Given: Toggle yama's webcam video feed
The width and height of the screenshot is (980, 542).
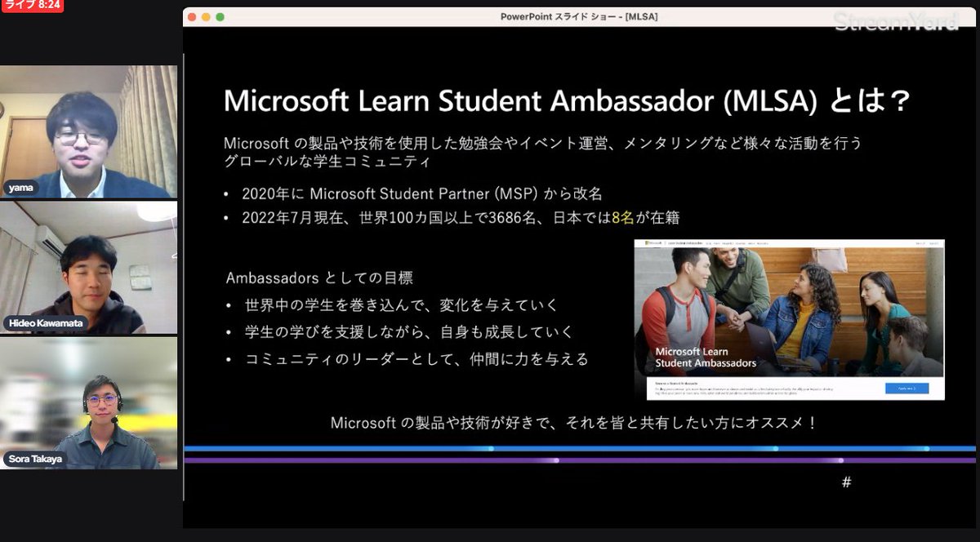Looking at the screenshot, I should [88, 131].
